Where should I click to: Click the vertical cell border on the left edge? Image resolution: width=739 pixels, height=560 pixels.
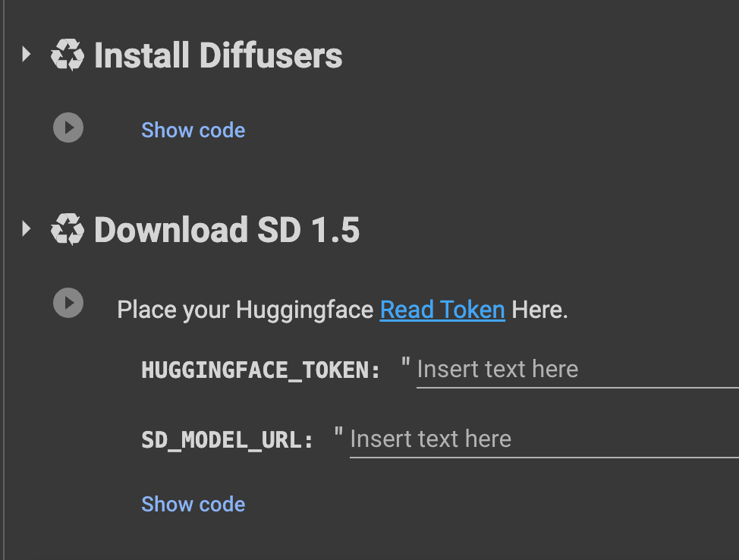(4, 280)
